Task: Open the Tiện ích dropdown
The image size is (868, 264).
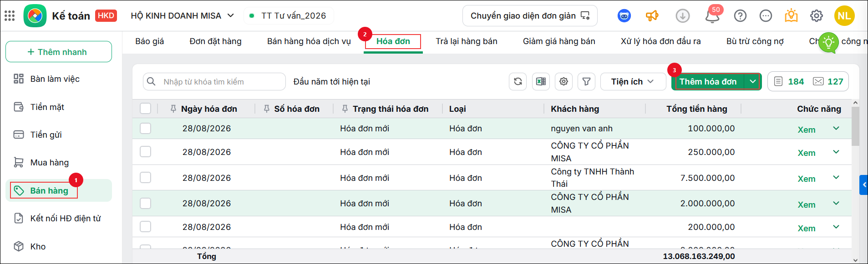Action: [633, 82]
